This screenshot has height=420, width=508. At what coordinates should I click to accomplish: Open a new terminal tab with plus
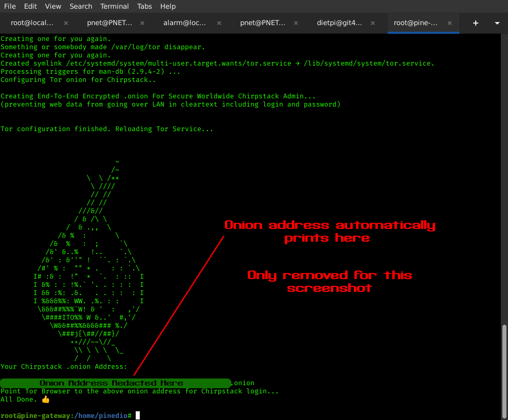(x=475, y=23)
